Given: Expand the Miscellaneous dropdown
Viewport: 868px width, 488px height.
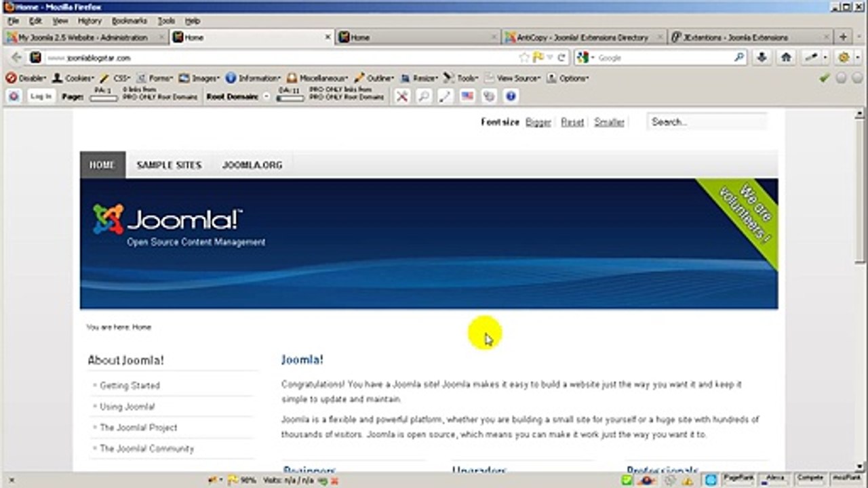Looking at the screenshot, I should pyautogui.click(x=317, y=78).
